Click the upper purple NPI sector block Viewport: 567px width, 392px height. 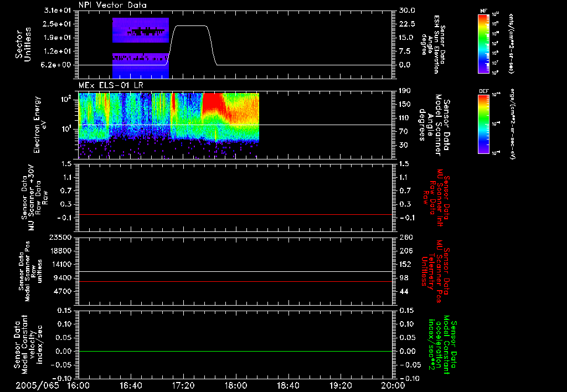point(141,30)
